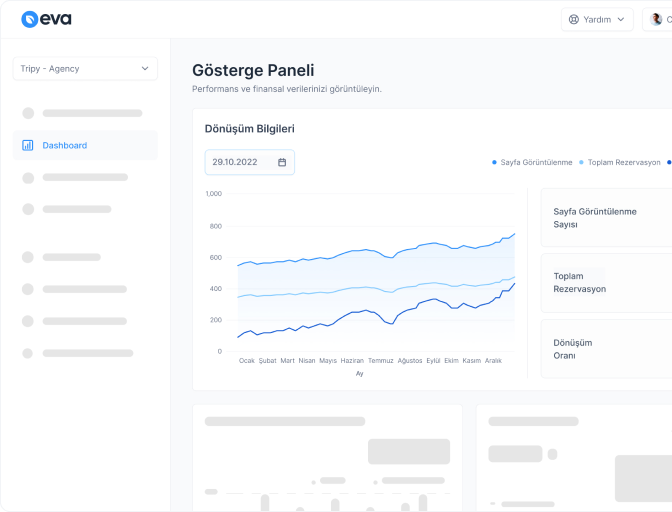This screenshot has width=672, height=512.
Task: Select the Dönüşüm Oranı stat card
Action: click(606, 348)
